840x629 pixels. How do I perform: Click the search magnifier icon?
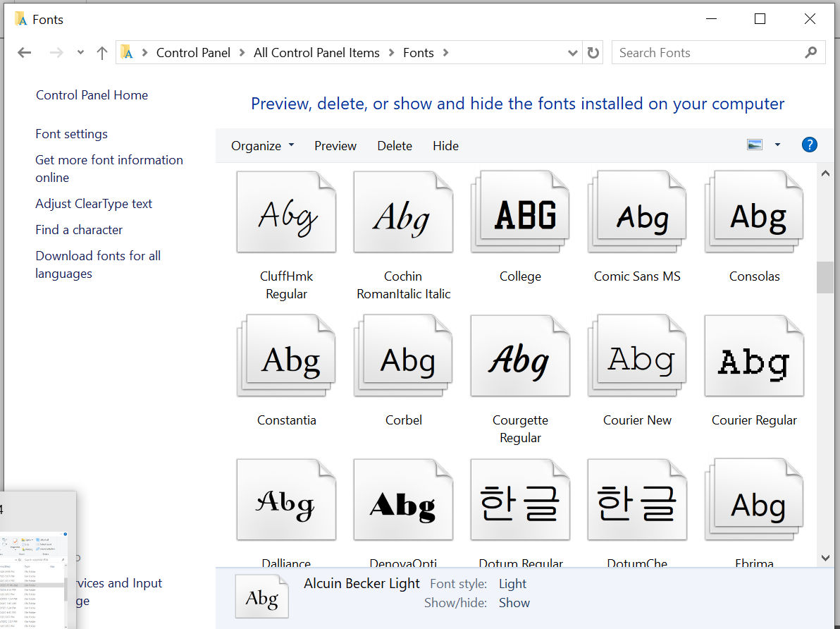tap(811, 53)
